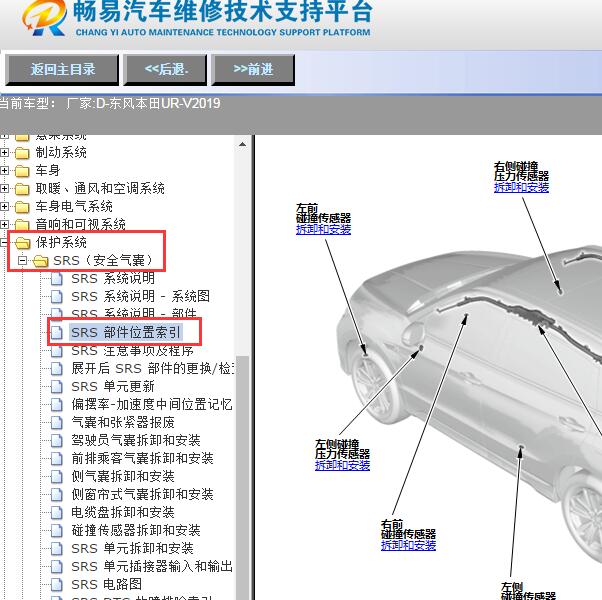
Task: Go back with the <<后退 button
Action: pos(165,69)
